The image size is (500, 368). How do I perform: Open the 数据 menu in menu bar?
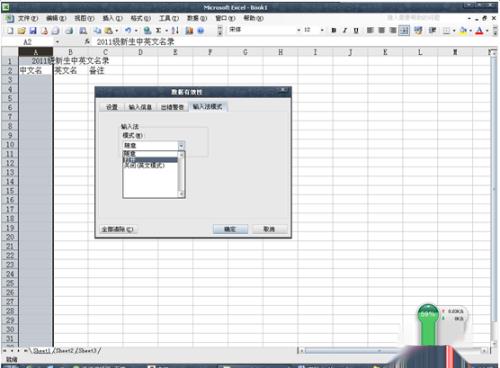197,18
